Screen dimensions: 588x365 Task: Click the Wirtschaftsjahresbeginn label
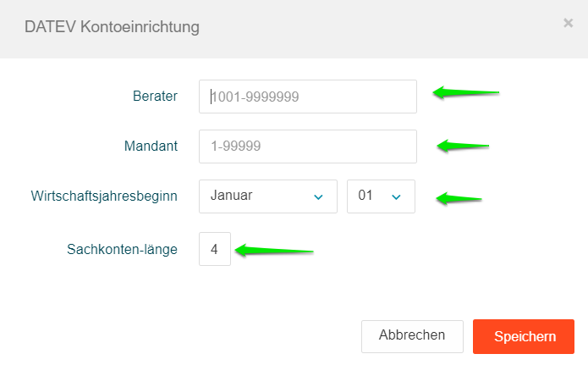[x=103, y=196]
